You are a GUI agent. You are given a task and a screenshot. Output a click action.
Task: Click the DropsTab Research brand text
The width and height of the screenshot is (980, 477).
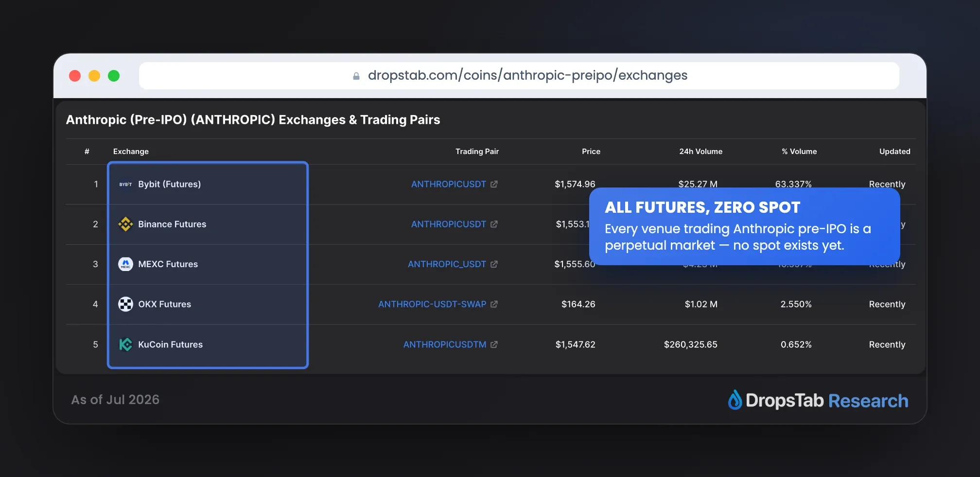click(827, 400)
